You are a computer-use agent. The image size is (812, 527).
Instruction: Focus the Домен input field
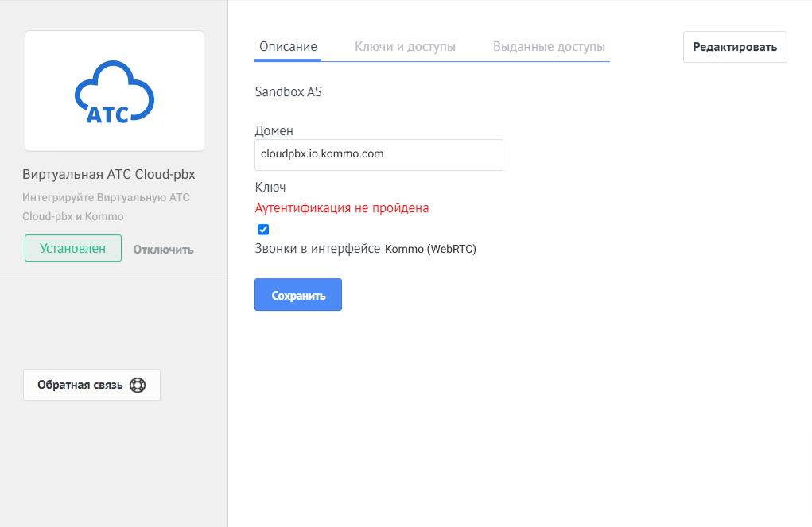point(379,155)
